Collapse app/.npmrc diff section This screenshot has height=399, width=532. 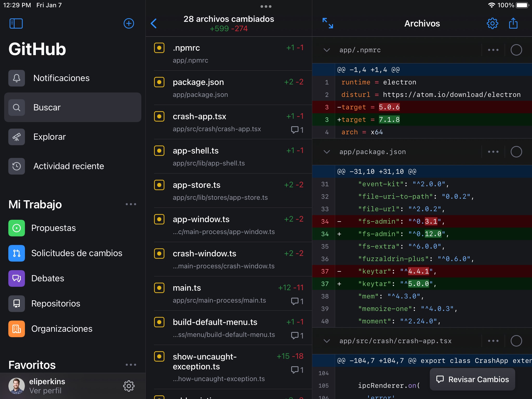pos(327,50)
